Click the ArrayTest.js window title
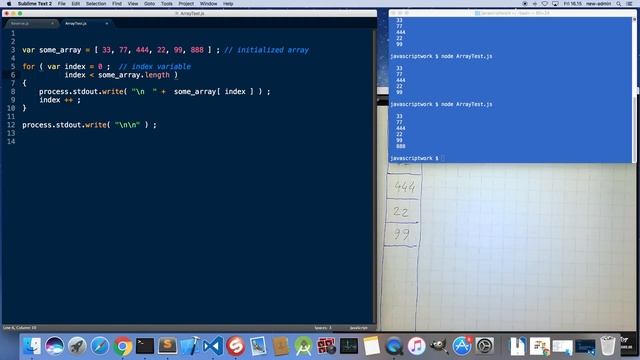Screen dimensions: 640x360 [192, 13]
